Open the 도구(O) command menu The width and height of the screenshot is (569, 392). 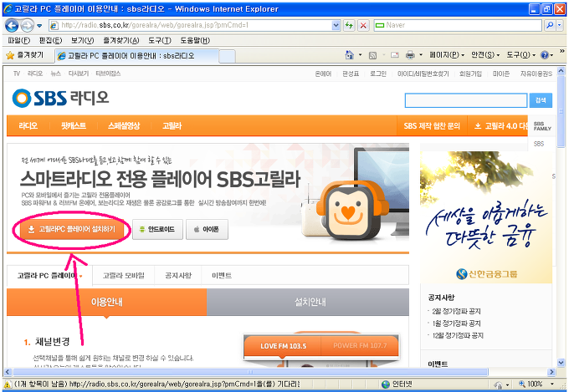[520, 55]
